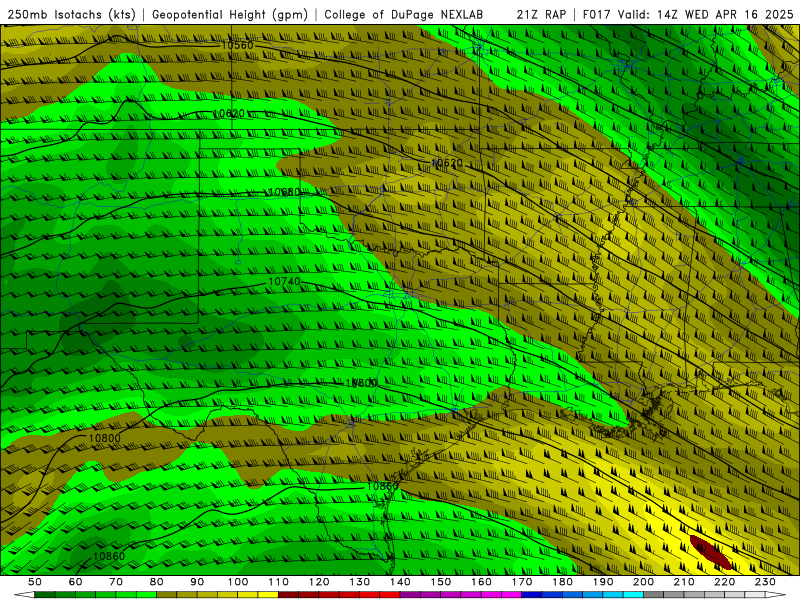The image size is (800, 600).
Task: Click the 50 value on the color scale
Action: pyautogui.click(x=35, y=582)
